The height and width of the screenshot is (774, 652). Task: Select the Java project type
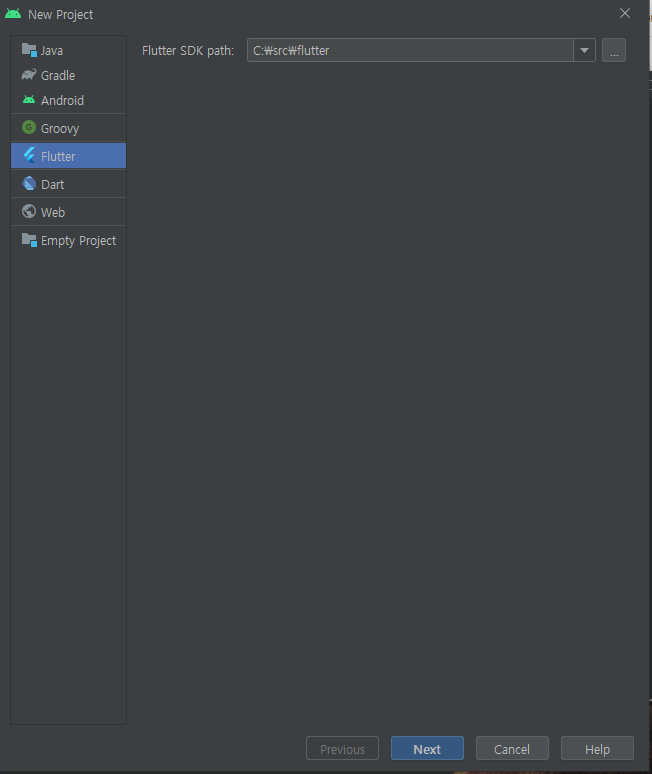68,50
